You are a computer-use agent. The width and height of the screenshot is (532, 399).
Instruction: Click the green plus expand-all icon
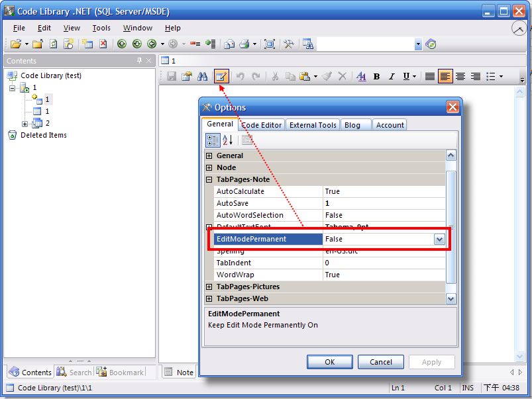pos(211,44)
